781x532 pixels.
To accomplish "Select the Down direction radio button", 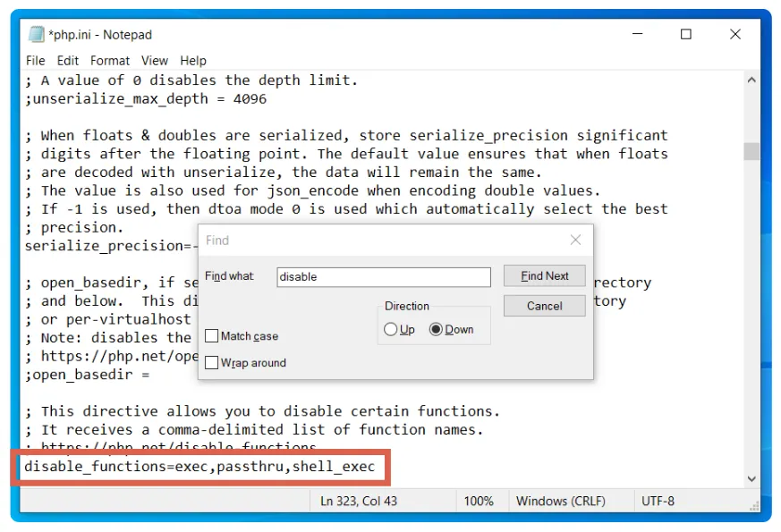I will coord(437,329).
